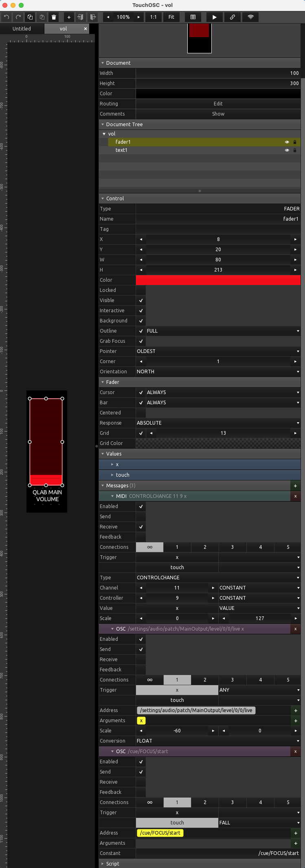
Task: Open connections with the Wi-Fi icon
Action: click(x=250, y=17)
